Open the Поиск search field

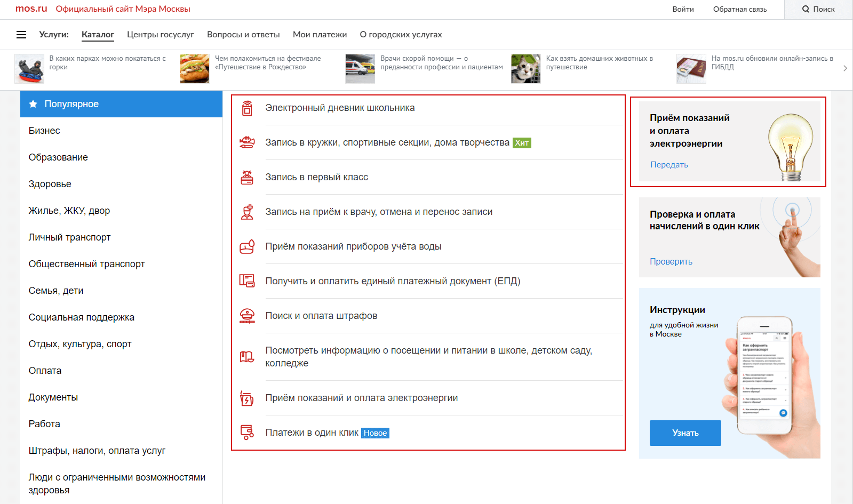click(x=818, y=9)
